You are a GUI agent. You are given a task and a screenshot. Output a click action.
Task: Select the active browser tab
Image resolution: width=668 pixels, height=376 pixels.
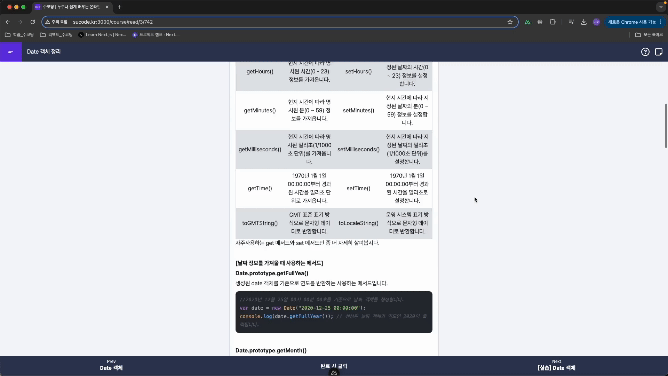point(72,7)
